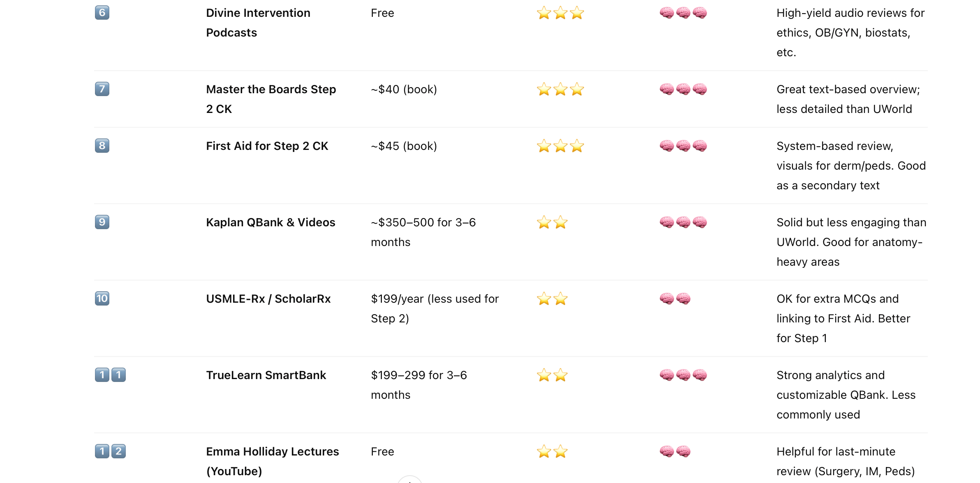This screenshot has height=483, width=980.
Task: Click the circular scroll button at page bottom
Action: click(x=410, y=480)
